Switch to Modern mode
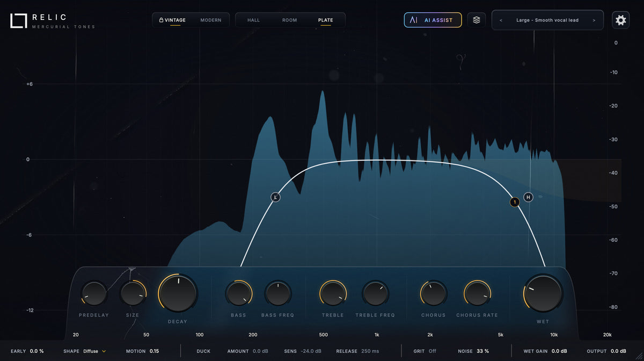The height and width of the screenshot is (361, 644). pyautogui.click(x=211, y=20)
